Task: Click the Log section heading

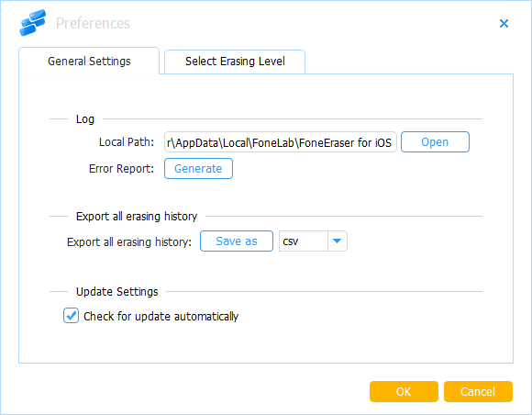Action: [85, 118]
